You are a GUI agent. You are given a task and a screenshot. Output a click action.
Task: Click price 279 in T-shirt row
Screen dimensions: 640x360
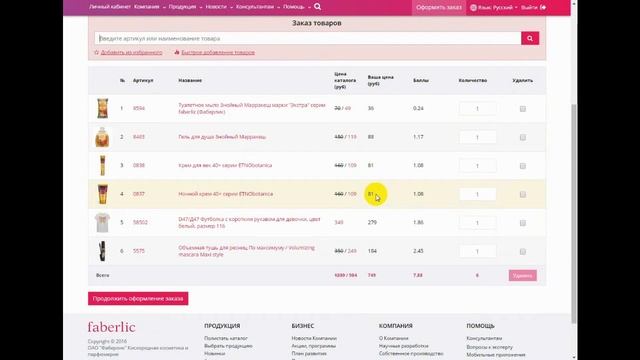(372, 222)
